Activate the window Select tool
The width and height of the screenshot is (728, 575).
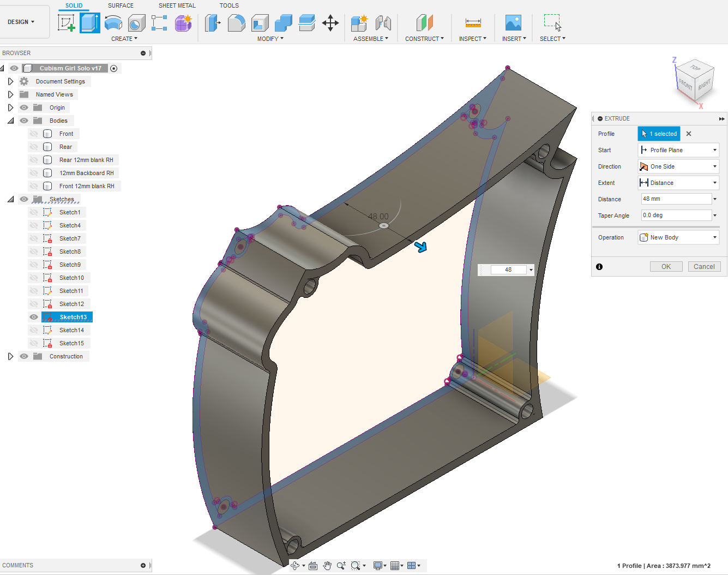(552, 23)
